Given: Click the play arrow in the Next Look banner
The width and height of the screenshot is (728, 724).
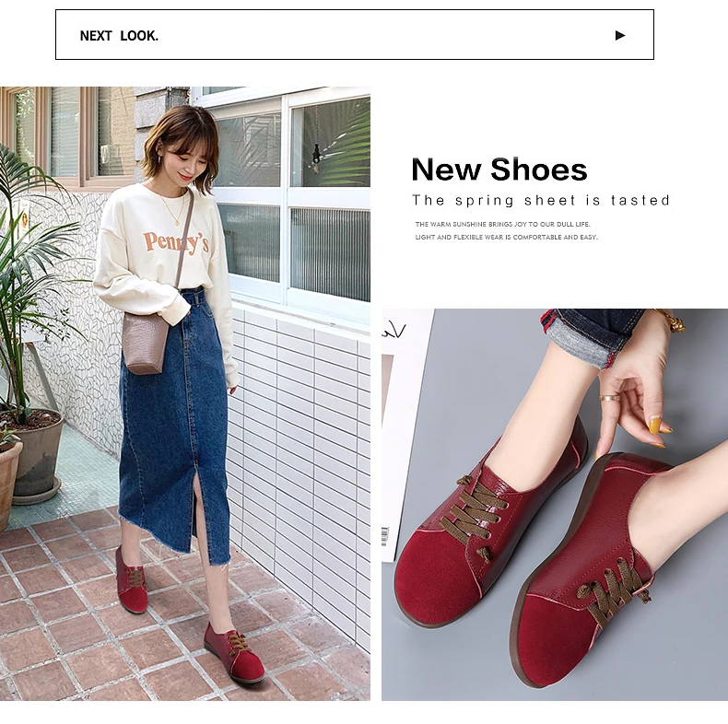Looking at the screenshot, I should click(x=620, y=35).
